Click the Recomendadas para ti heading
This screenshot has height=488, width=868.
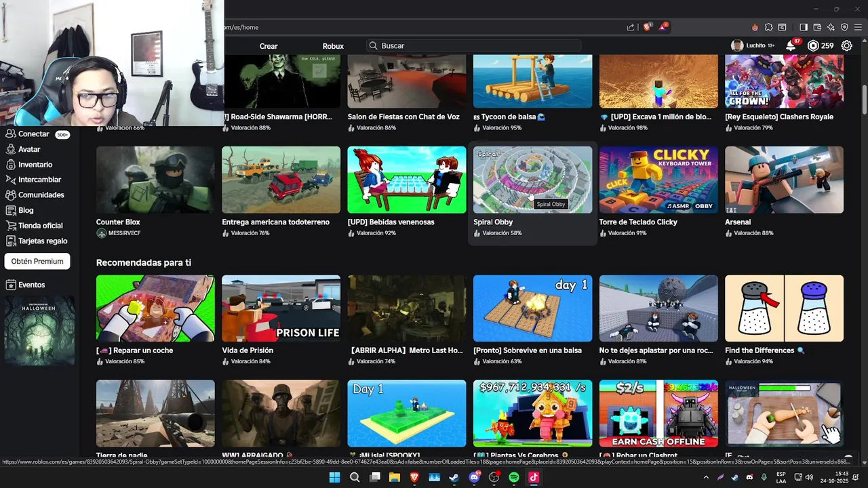coord(144,262)
